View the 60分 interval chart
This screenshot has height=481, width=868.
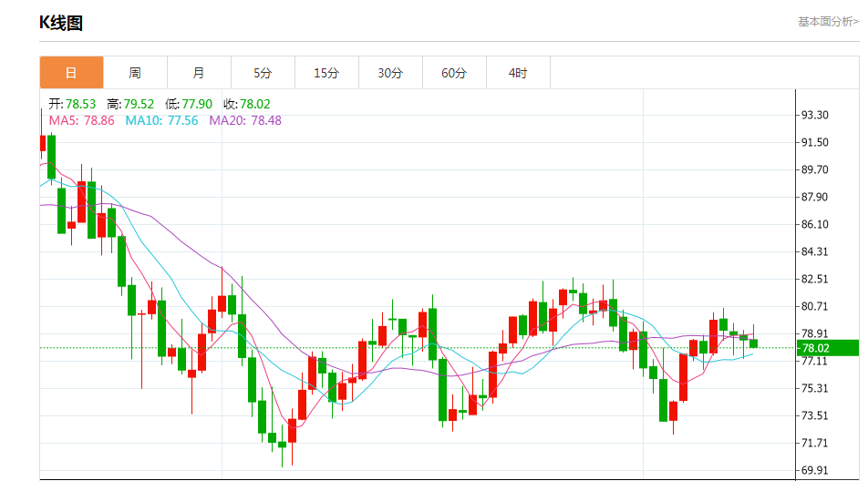point(454,73)
